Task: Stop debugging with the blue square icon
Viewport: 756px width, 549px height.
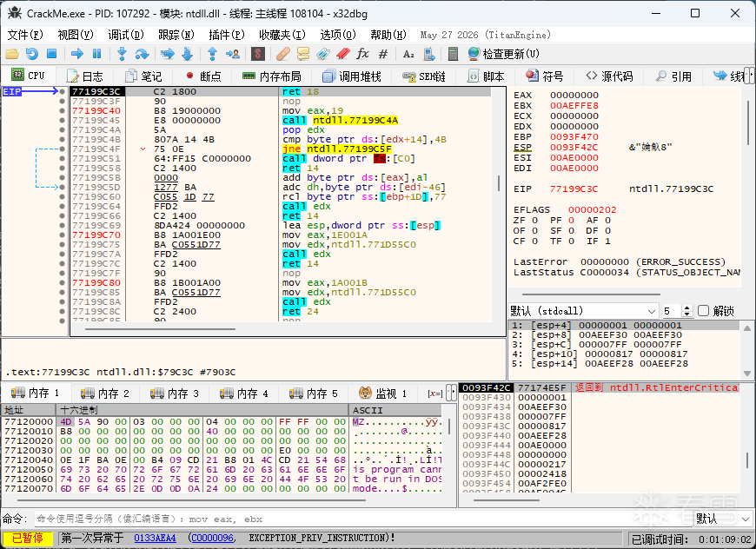Action: [x=51, y=54]
